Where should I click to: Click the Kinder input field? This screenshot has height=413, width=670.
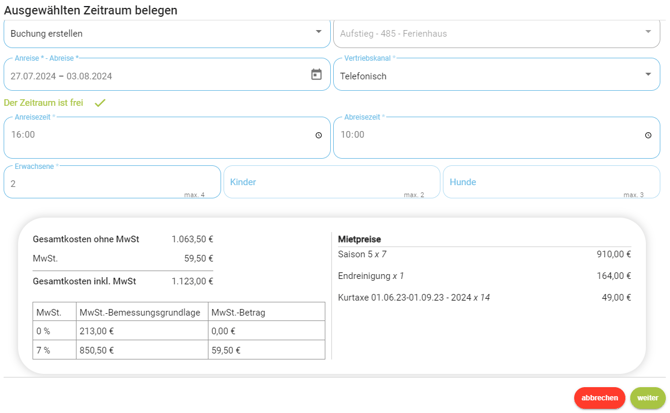coord(320,183)
